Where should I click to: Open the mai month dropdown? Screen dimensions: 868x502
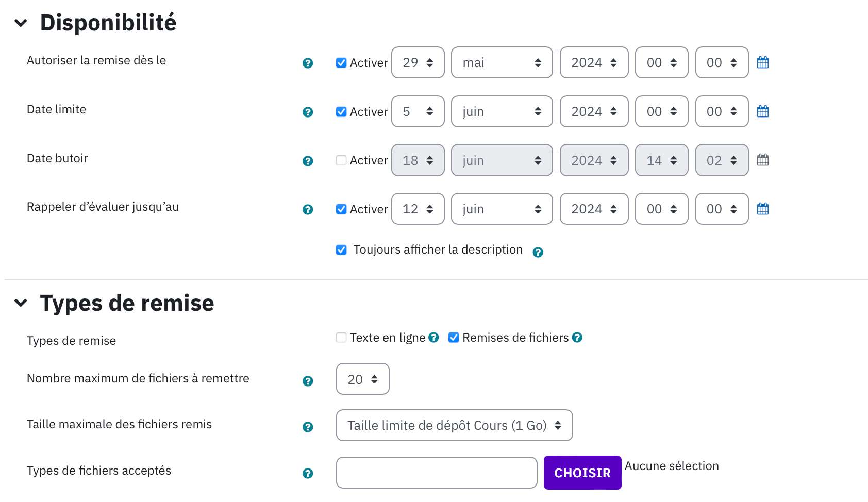pyautogui.click(x=502, y=62)
